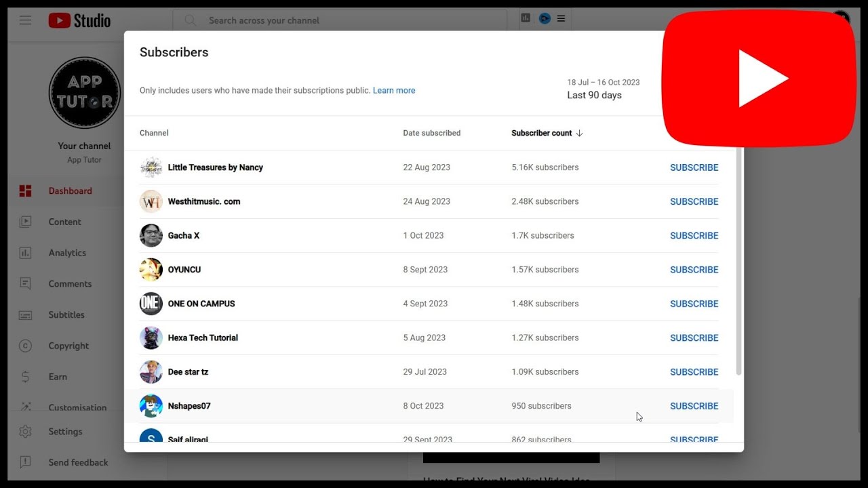Subscribe to OYUNCU

[694, 270]
